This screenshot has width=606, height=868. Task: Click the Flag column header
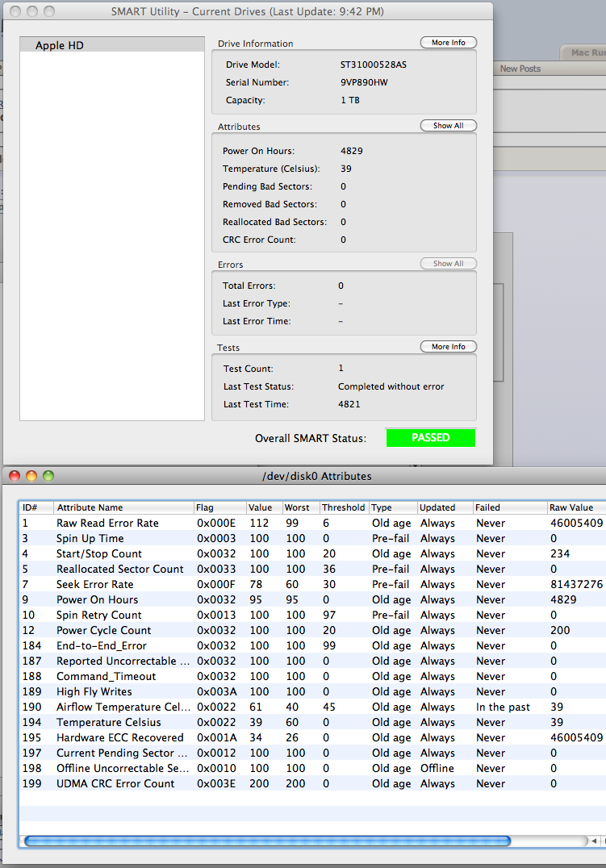[x=220, y=507]
